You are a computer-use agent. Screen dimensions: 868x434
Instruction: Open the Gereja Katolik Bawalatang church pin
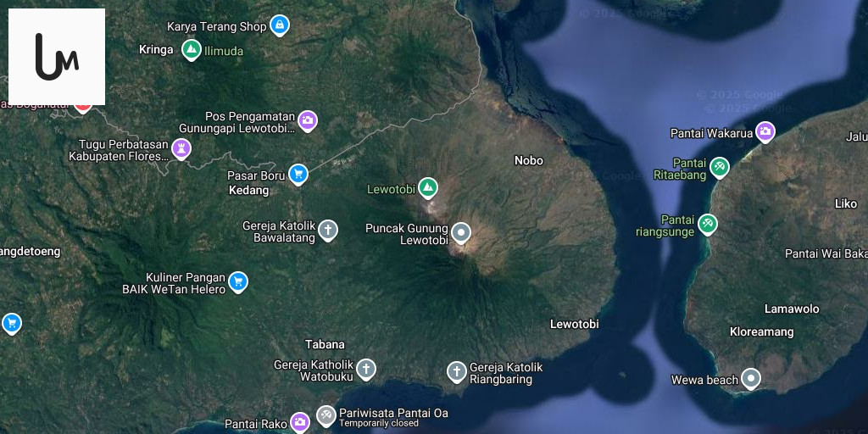coord(328,230)
